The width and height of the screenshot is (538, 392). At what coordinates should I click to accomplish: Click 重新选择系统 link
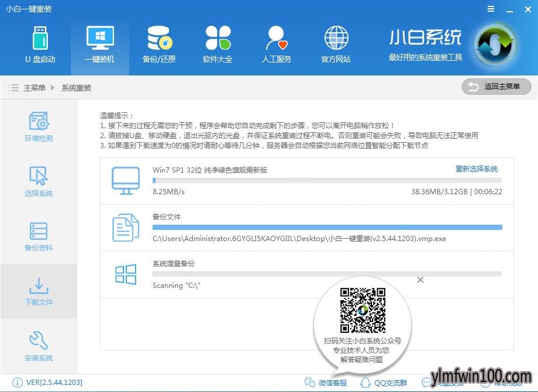[476, 169]
